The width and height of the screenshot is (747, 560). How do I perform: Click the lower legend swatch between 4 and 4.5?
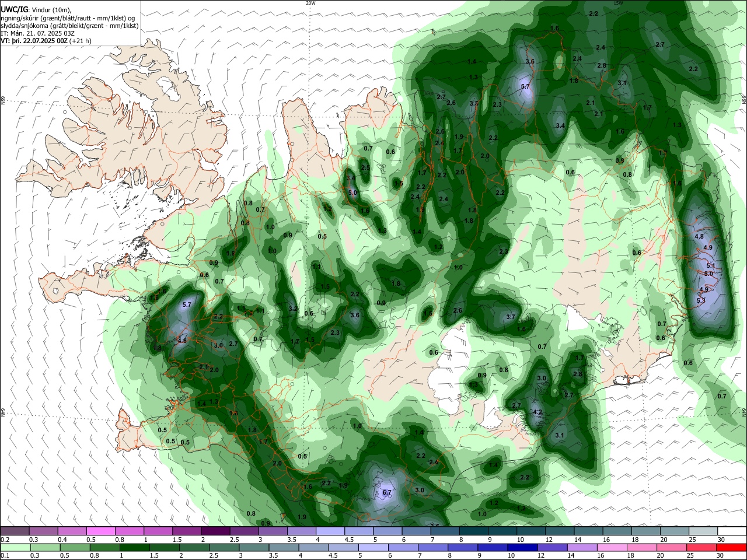(313, 547)
